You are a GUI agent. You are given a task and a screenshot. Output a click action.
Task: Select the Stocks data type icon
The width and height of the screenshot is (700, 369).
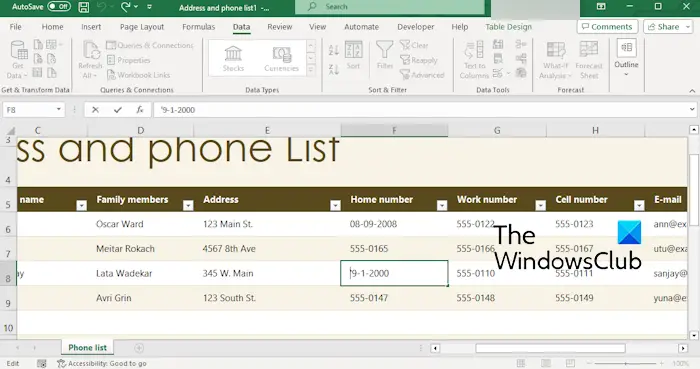coord(233,58)
